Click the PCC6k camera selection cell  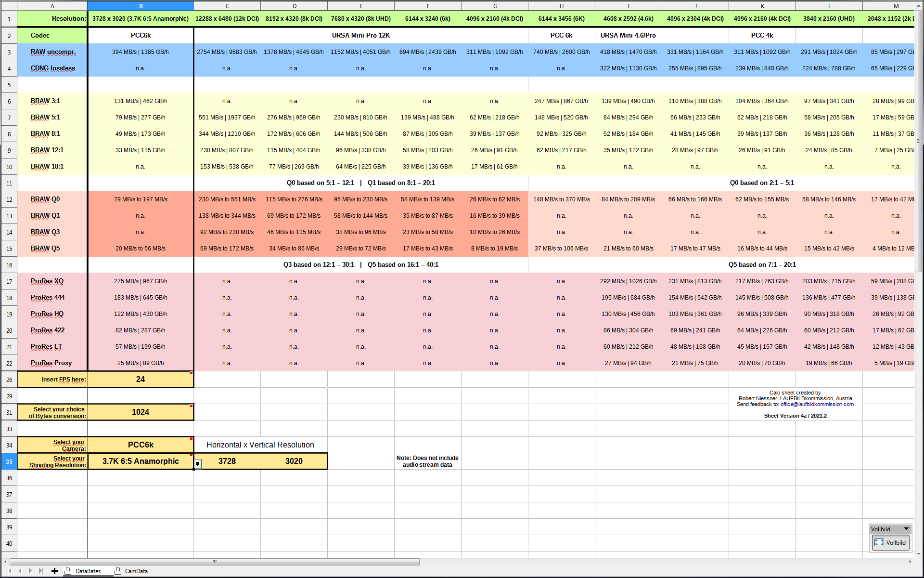141,445
